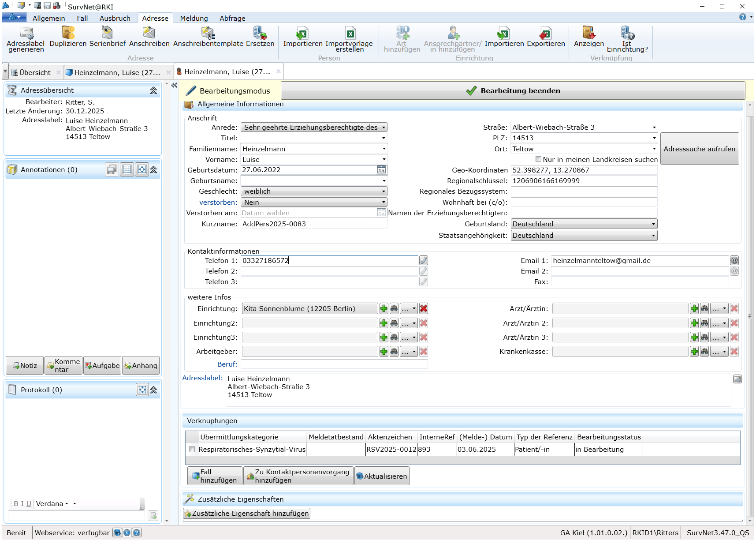756x540 pixels.
Task: Click the Bearbeitung beenden button
Action: click(x=513, y=91)
